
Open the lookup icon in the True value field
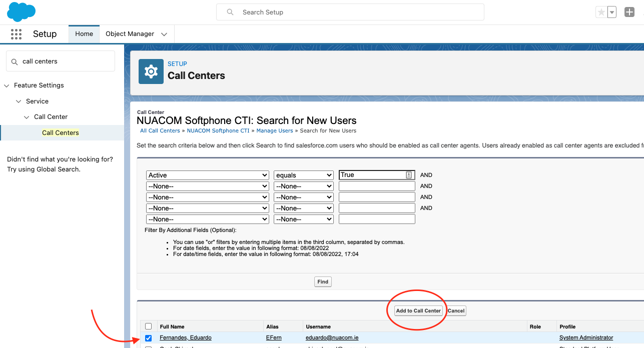pos(409,175)
